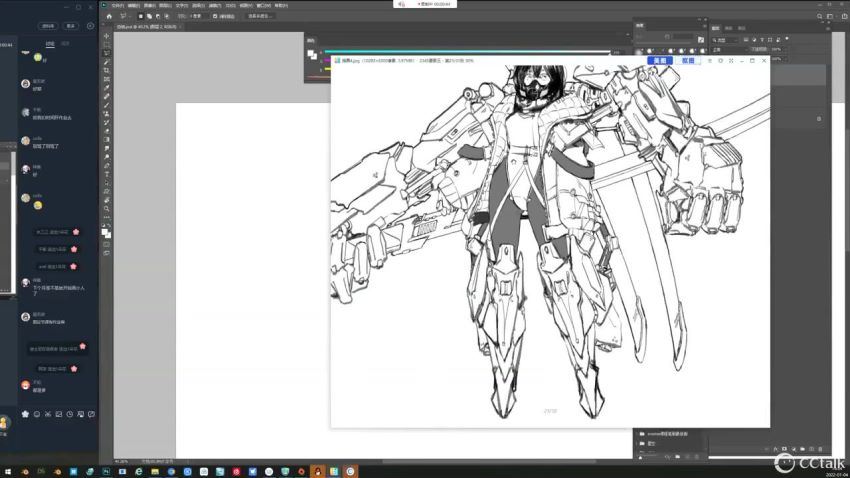Select the History Brush tool

click(x=106, y=122)
